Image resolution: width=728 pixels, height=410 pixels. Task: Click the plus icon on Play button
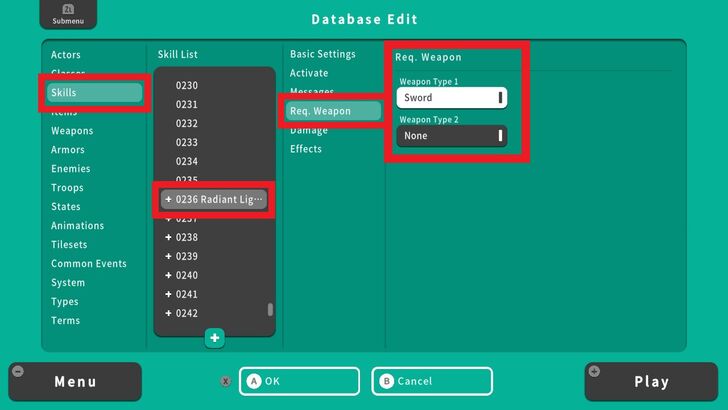596,372
